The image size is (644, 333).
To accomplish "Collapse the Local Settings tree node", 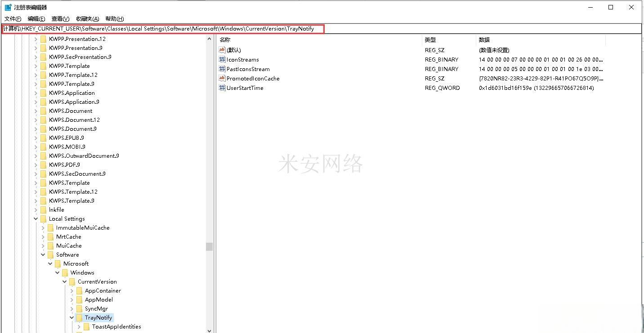I will (36, 219).
